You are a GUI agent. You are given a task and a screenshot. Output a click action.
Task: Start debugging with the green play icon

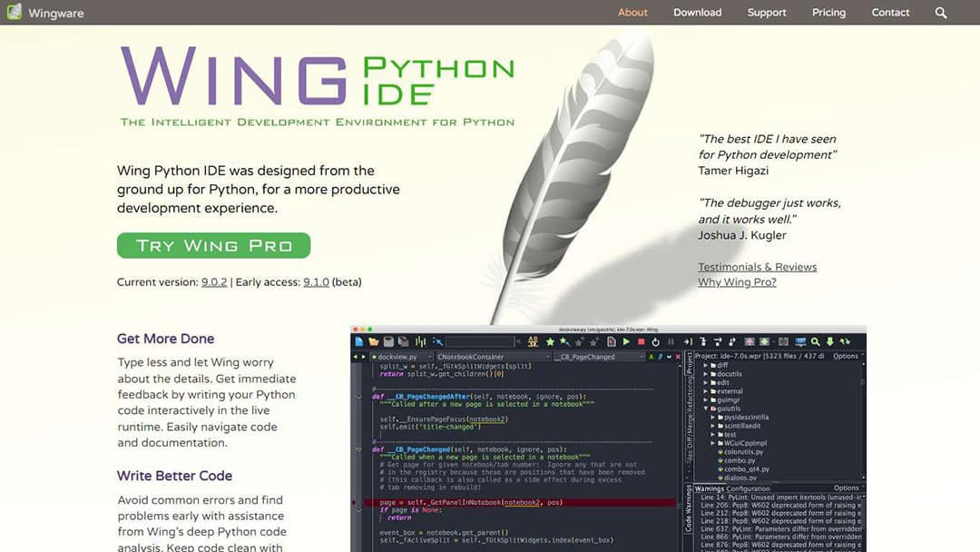tap(626, 342)
